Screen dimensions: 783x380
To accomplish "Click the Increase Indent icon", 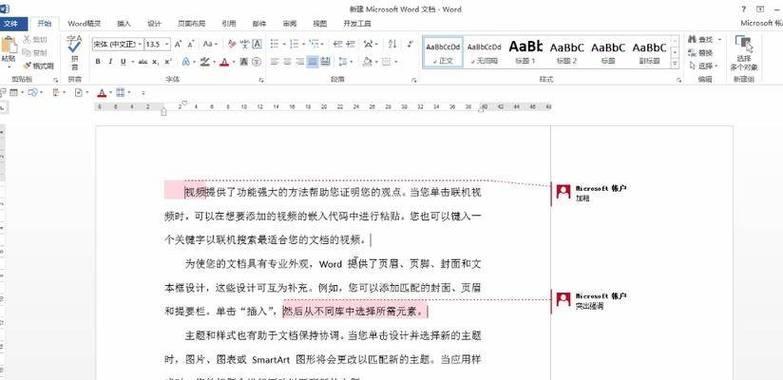I will click(x=351, y=44).
